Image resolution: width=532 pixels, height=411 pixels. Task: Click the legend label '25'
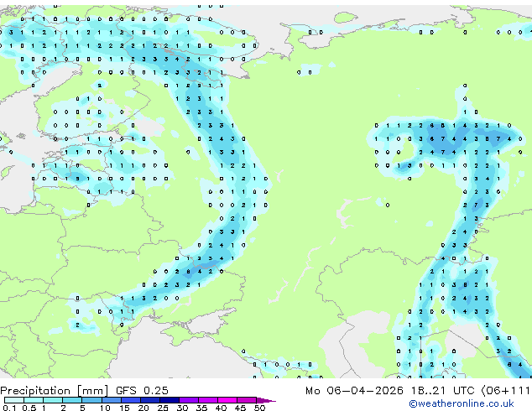coord(163,408)
